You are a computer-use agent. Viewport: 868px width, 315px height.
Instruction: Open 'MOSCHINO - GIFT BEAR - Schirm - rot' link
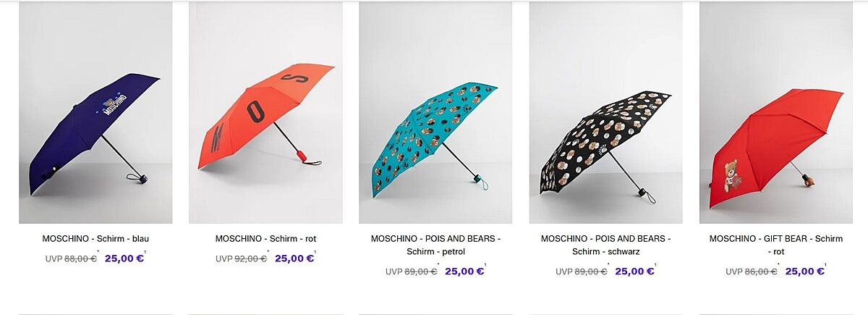[x=775, y=245]
